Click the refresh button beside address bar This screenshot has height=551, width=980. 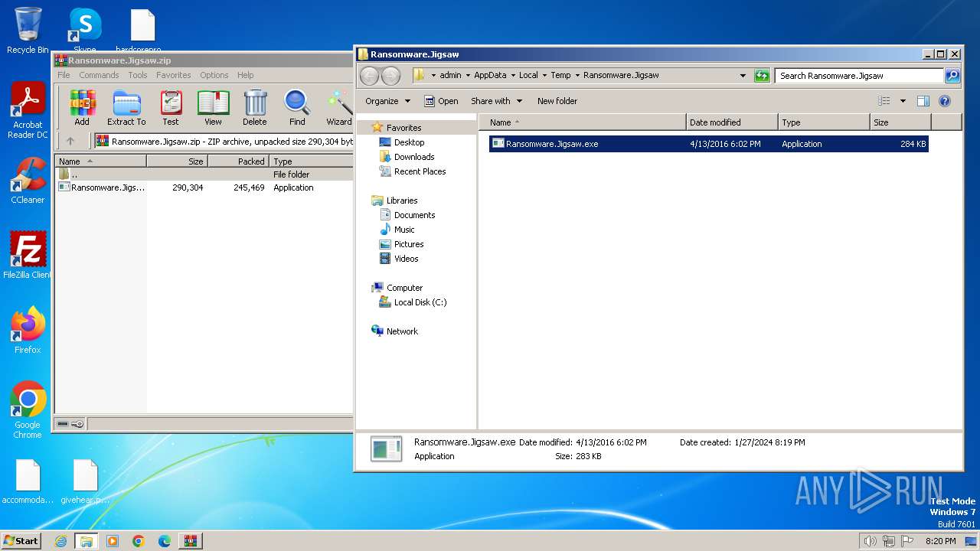[762, 76]
